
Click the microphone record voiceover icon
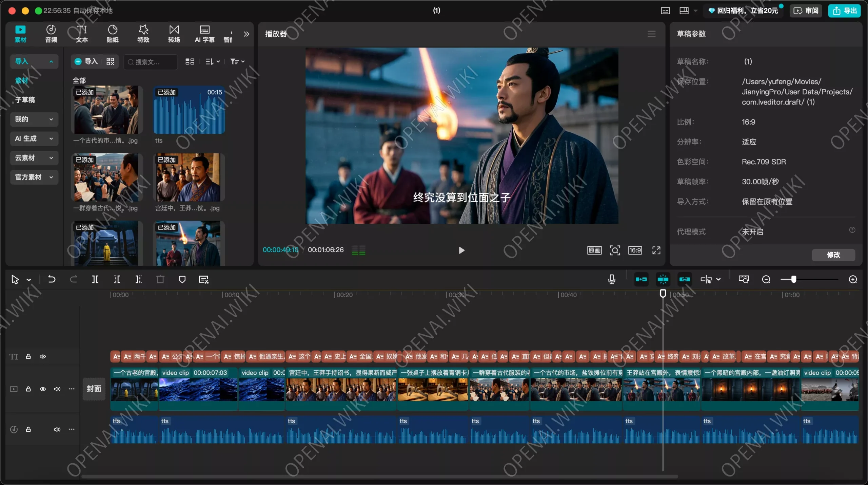(x=612, y=279)
